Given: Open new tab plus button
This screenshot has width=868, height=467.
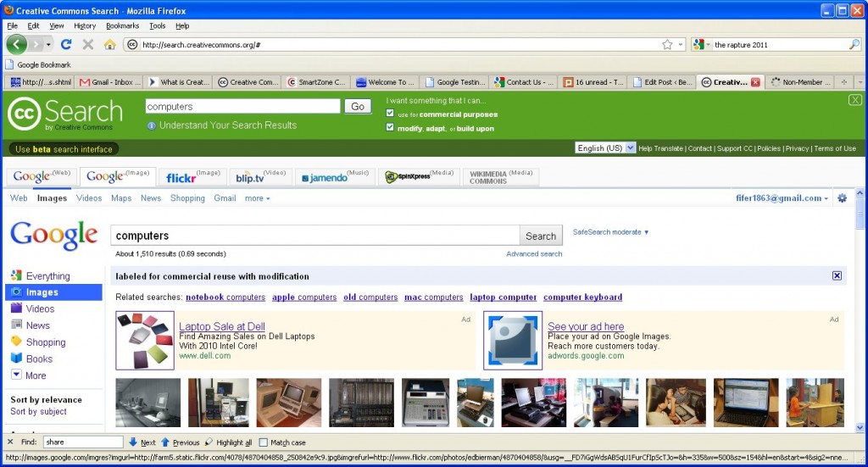Looking at the screenshot, I should (x=843, y=82).
